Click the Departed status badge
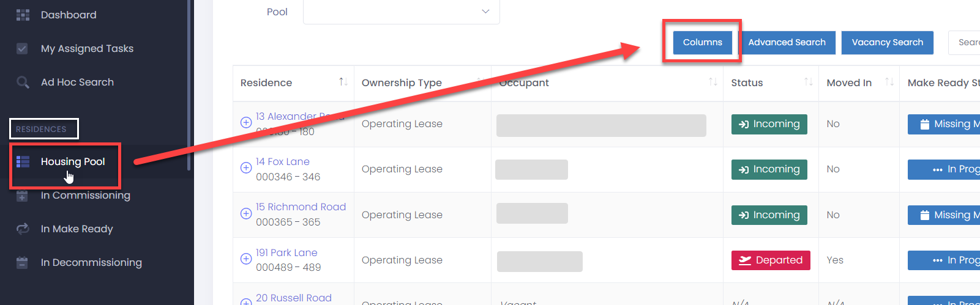The width and height of the screenshot is (980, 305). 771,260
